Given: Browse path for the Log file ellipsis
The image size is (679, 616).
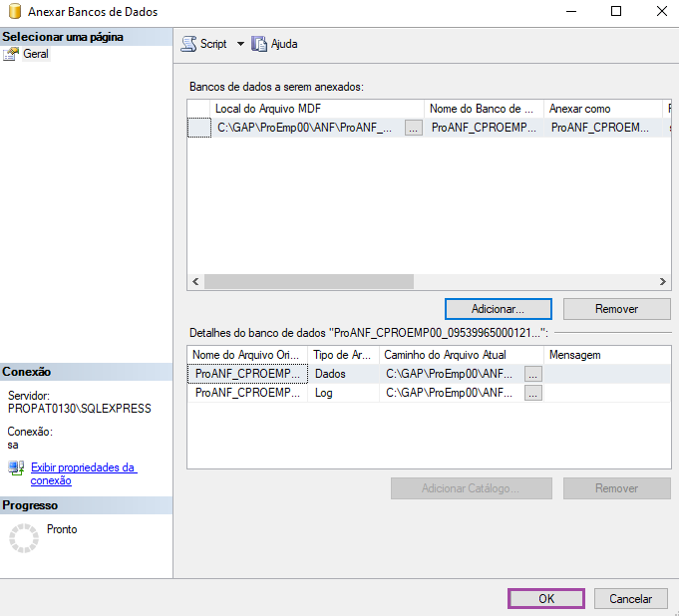Looking at the screenshot, I should point(533,393).
